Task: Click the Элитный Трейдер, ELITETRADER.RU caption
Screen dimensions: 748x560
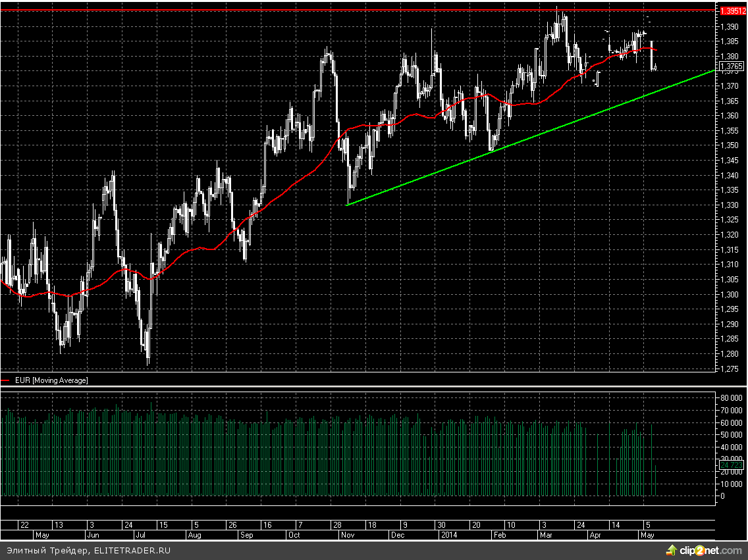Action: pyautogui.click(x=88, y=551)
